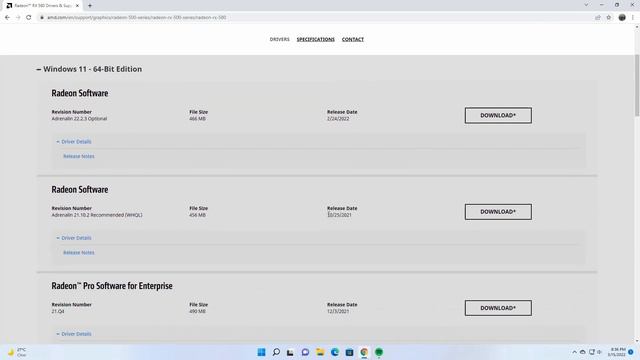Open Windows Search from the taskbar
This screenshot has height=360, width=640.
point(276,352)
